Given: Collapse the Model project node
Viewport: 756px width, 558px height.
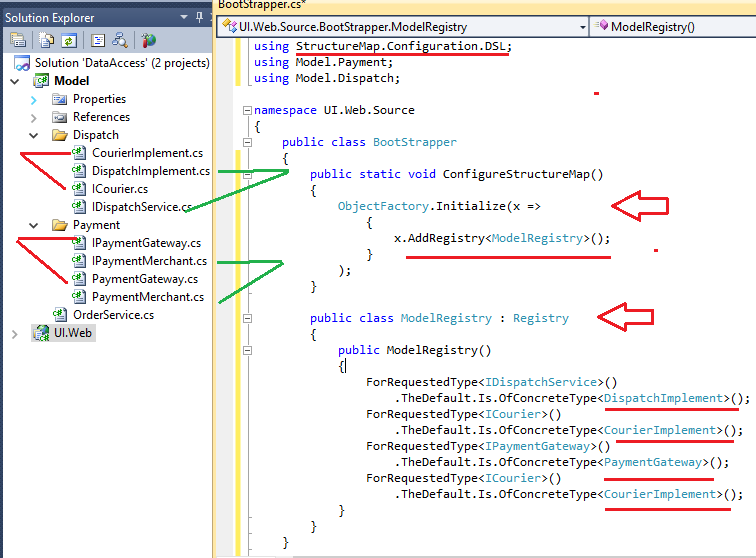Looking at the screenshot, I should (15, 81).
